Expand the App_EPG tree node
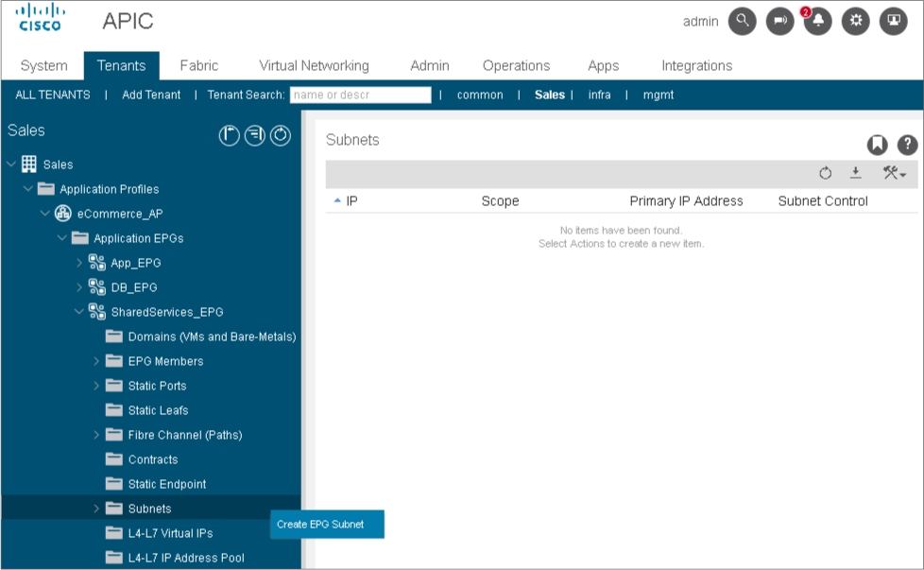924x570 pixels. pos(79,263)
